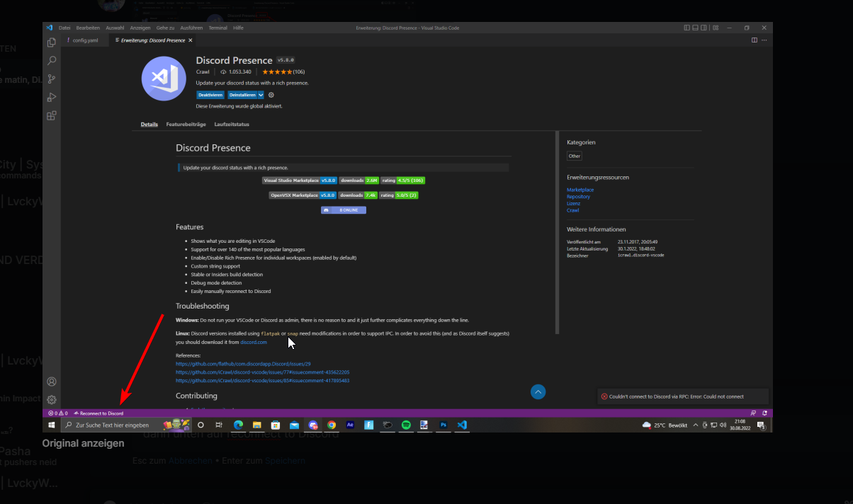Show hidden system tray icons chevron

695,425
